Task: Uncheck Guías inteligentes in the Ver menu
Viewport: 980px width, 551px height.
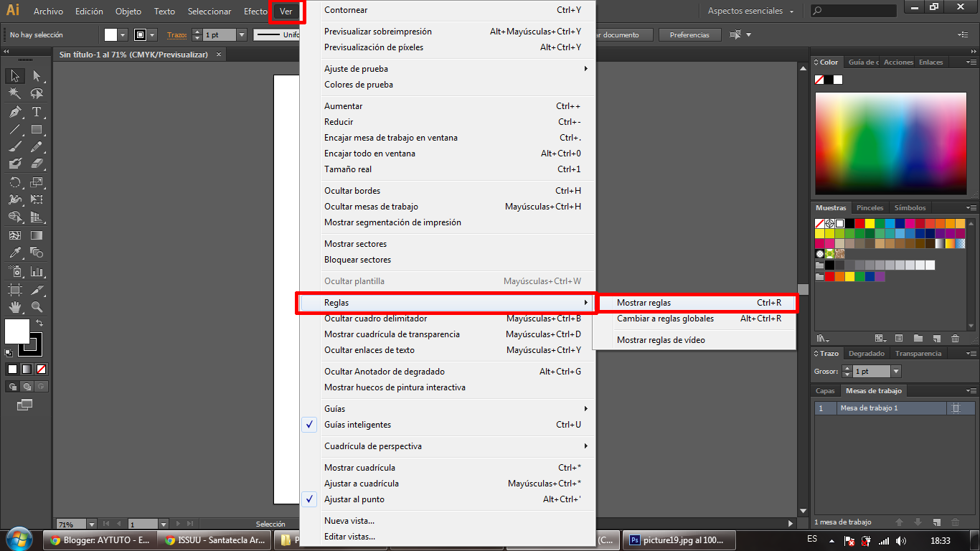Action: click(x=448, y=425)
